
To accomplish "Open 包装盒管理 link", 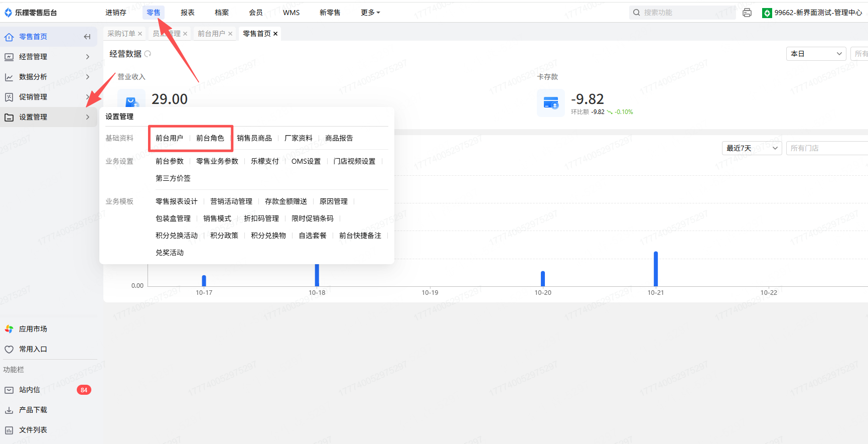I will click(173, 218).
